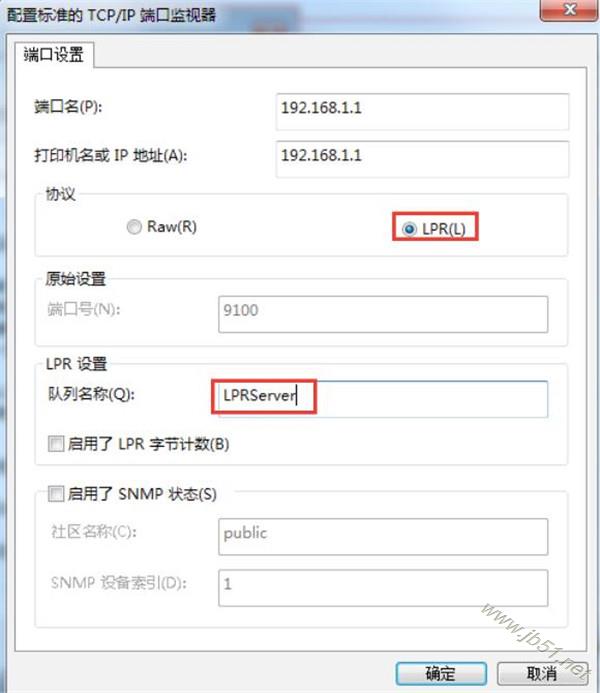
Task: Click the 打印机名或 IP 地址(A) label
Action: [x=110, y=155]
